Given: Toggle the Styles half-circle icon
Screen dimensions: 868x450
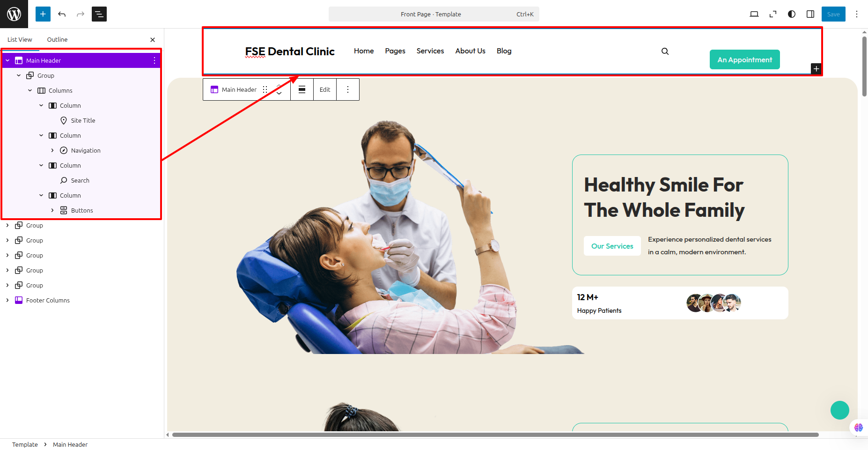Looking at the screenshot, I should coord(792,14).
